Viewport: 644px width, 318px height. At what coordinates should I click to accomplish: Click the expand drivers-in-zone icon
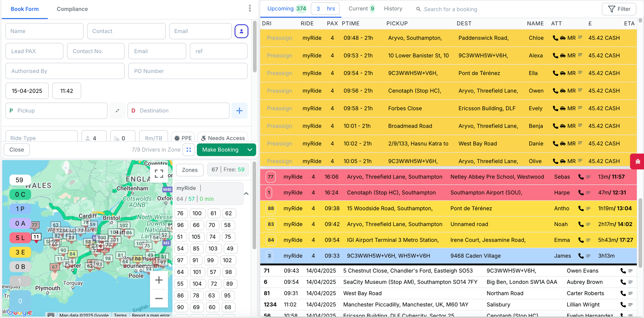pos(189,150)
